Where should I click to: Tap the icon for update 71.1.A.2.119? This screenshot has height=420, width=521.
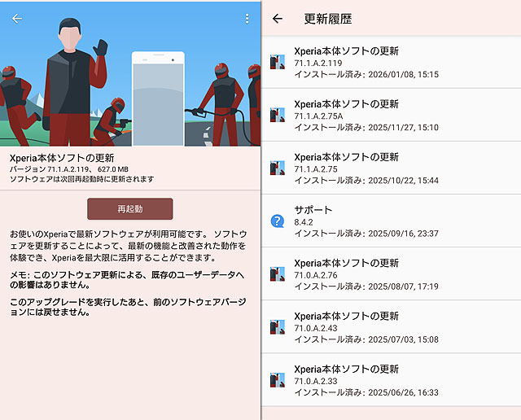(278, 62)
